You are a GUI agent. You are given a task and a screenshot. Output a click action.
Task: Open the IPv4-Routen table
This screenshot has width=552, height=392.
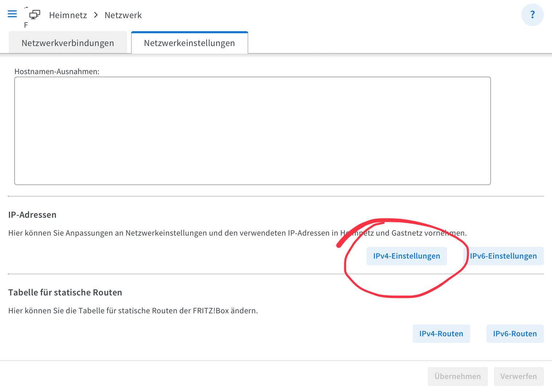[441, 334]
